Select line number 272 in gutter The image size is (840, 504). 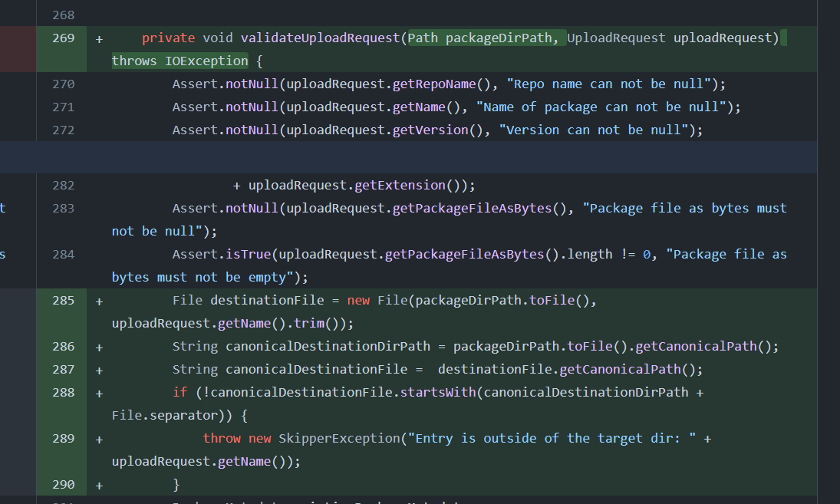[x=63, y=130]
